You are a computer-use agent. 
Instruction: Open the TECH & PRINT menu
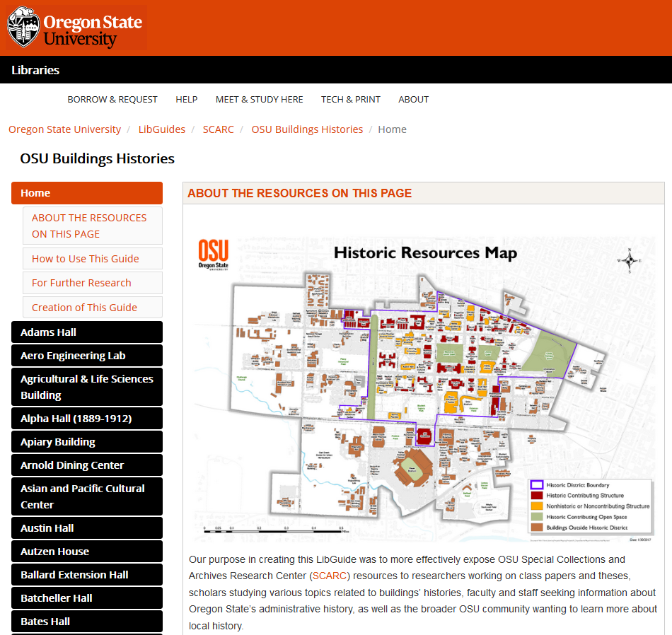[x=350, y=99]
